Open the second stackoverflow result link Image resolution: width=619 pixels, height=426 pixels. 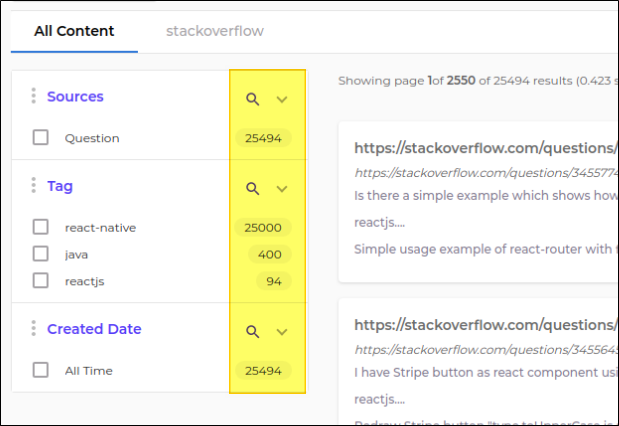click(485, 325)
